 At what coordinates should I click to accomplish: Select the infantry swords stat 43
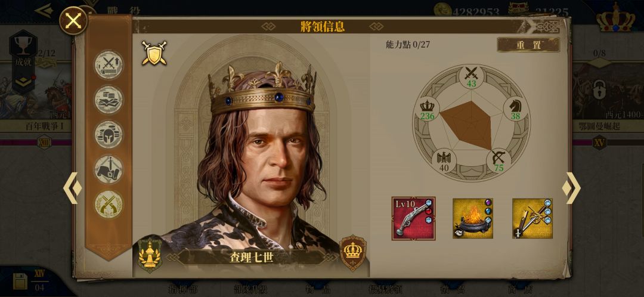pyautogui.click(x=471, y=77)
